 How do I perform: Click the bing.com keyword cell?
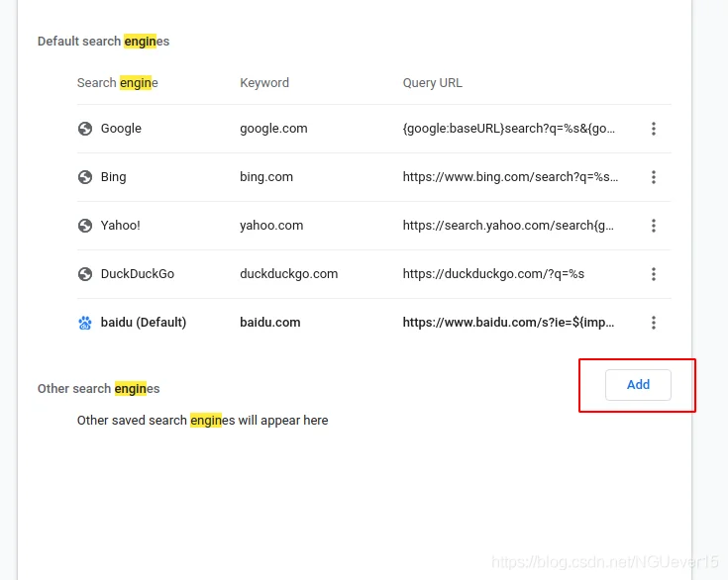click(266, 177)
